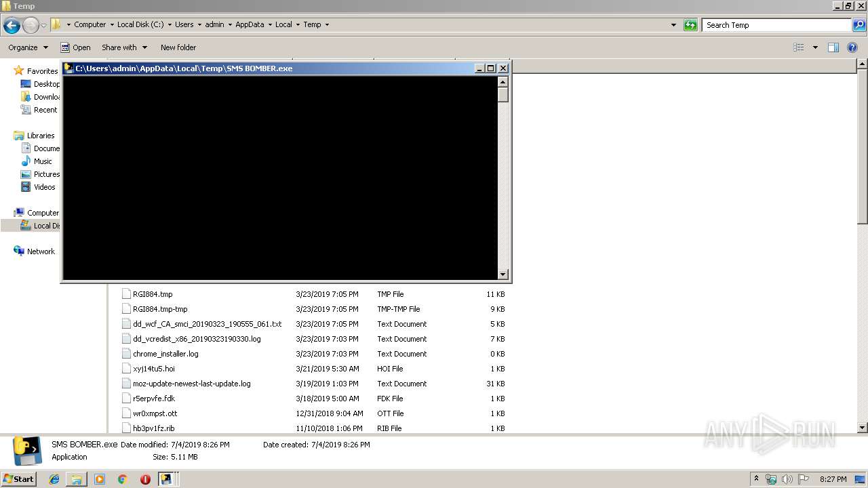
Task: Select file r5erpvfe.fdk
Action: click(154, 399)
